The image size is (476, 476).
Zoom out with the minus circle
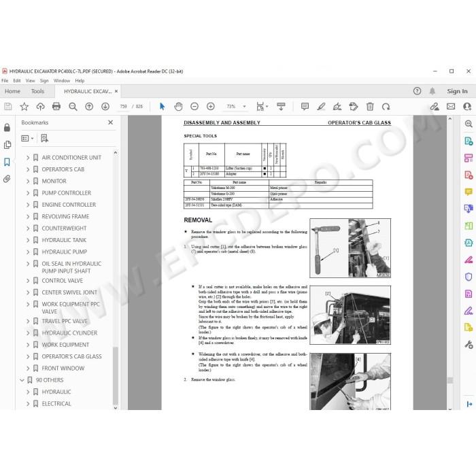[x=194, y=107]
